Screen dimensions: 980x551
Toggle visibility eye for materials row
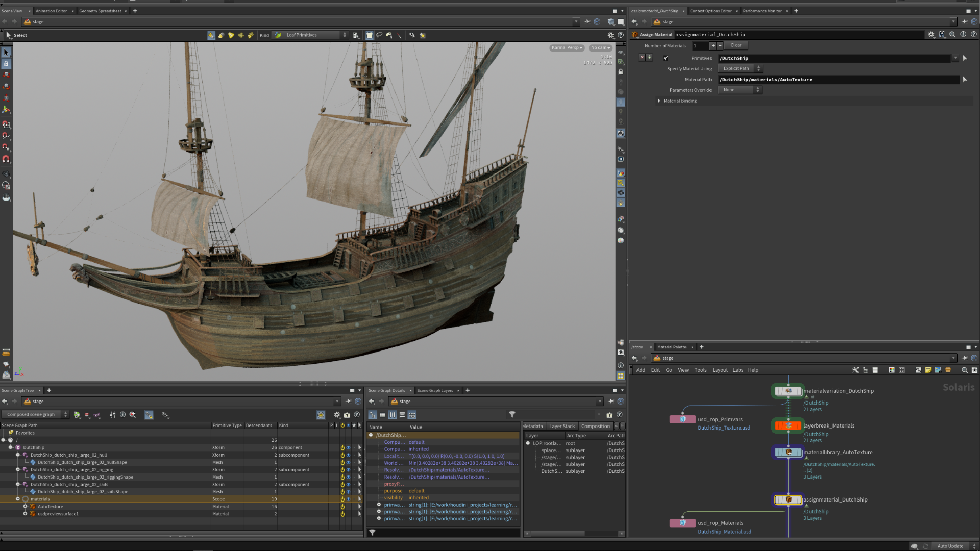[x=349, y=499]
